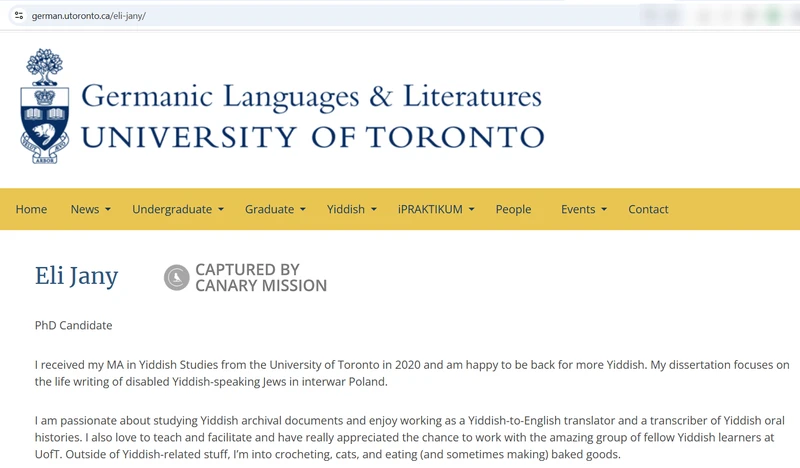Click the site information icon in address bar
Screen dimensions: 800x468
[19, 15]
